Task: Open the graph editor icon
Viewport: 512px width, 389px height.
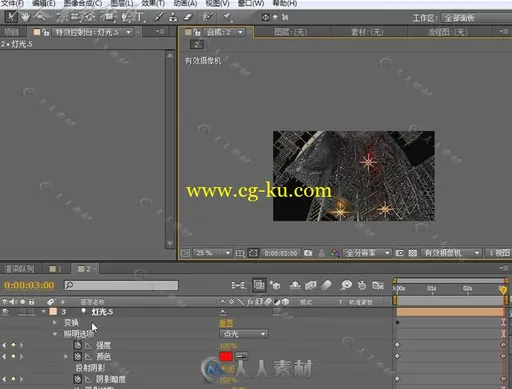Action: click(x=378, y=285)
